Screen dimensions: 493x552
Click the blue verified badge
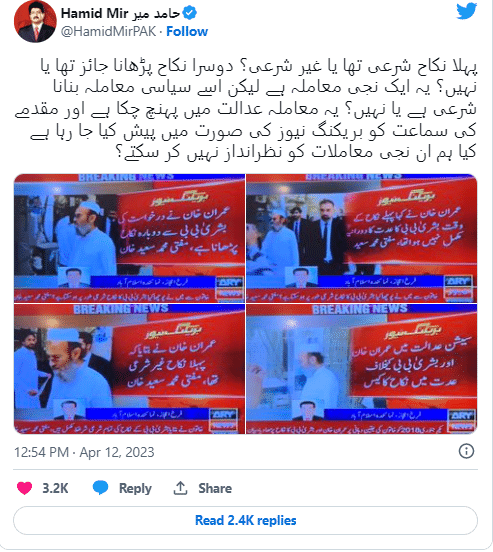[x=190, y=14]
